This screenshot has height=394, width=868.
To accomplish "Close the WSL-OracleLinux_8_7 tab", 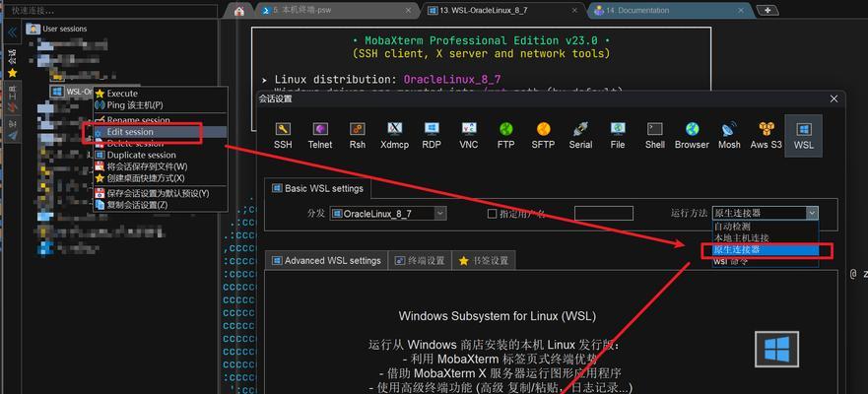I will coord(574,10).
